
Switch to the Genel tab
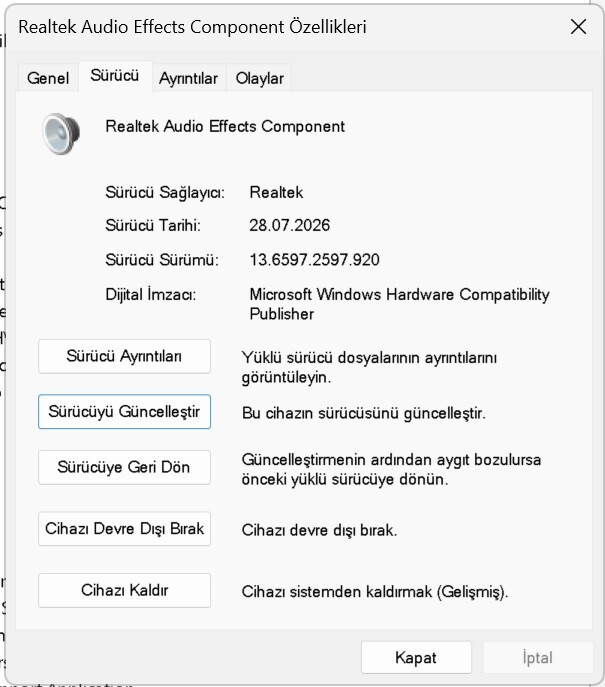[48, 78]
